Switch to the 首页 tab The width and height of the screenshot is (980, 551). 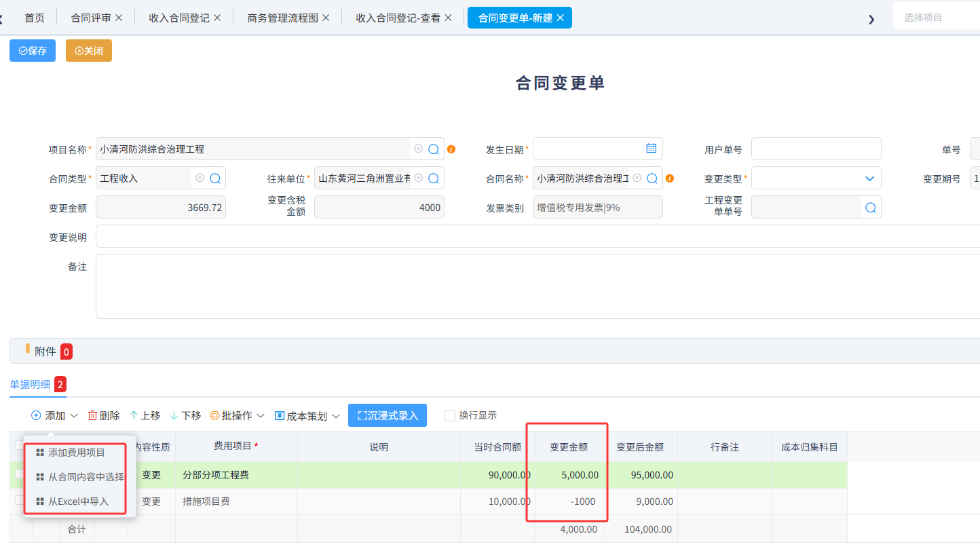(x=35, y=18)
